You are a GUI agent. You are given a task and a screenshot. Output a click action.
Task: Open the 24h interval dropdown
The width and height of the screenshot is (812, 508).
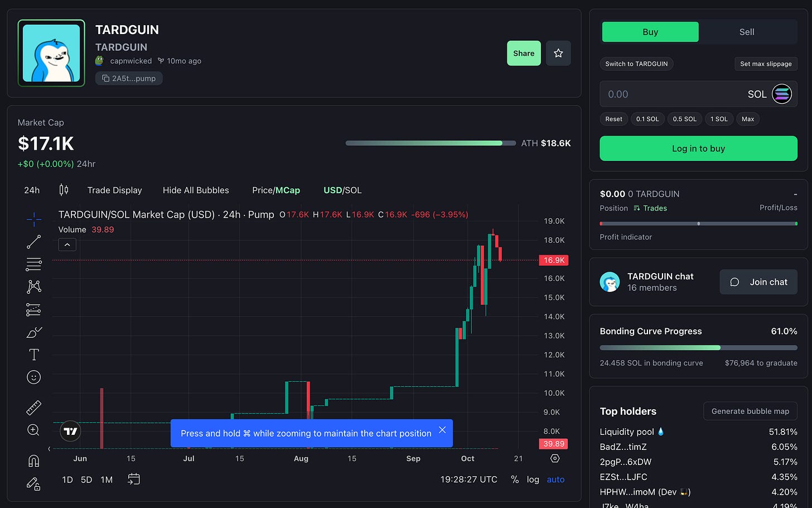pyautogui.click(x=32, y=190)
